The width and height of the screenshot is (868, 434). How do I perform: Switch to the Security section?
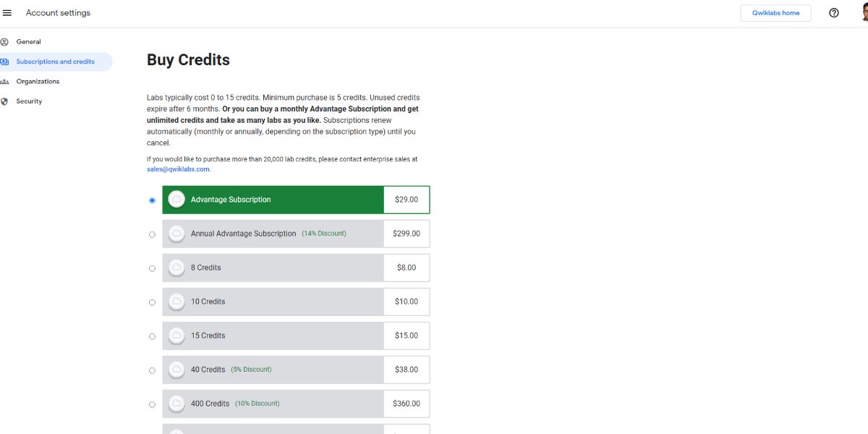pos(30,101)
